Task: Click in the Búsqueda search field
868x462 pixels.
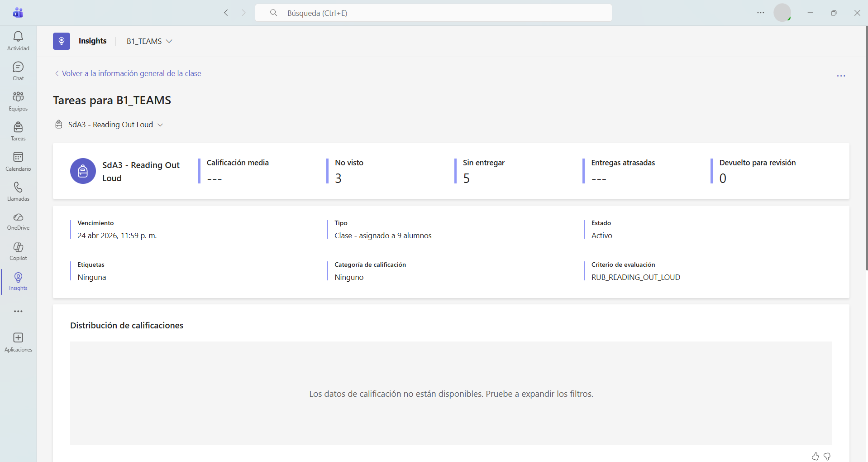Action: pos(434,13)
